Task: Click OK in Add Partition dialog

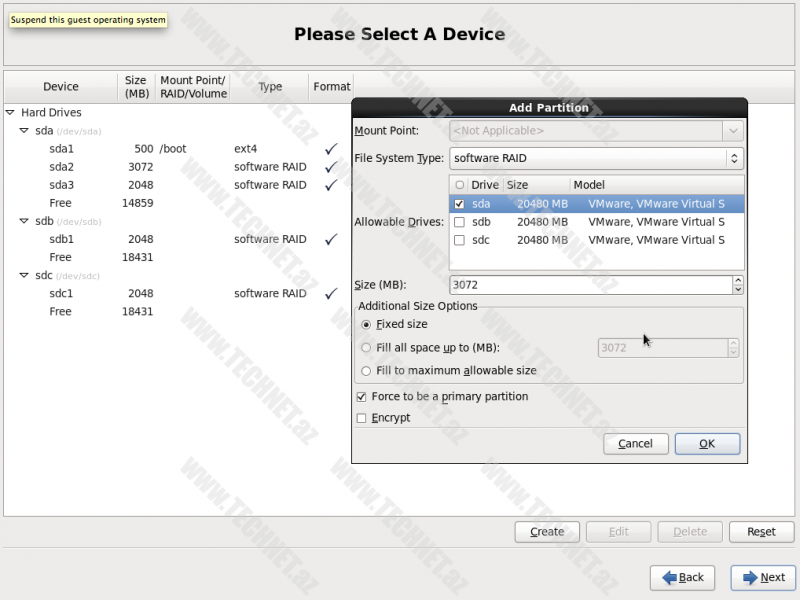Action: click(x=707, y=443)
